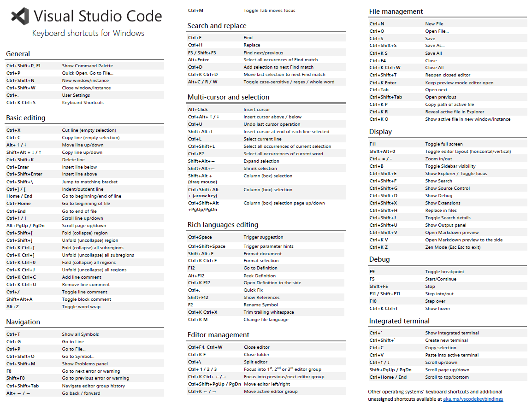Click 'Ctrl+H' shortcut text
The image size is (532, 410).
pos(195,45)
